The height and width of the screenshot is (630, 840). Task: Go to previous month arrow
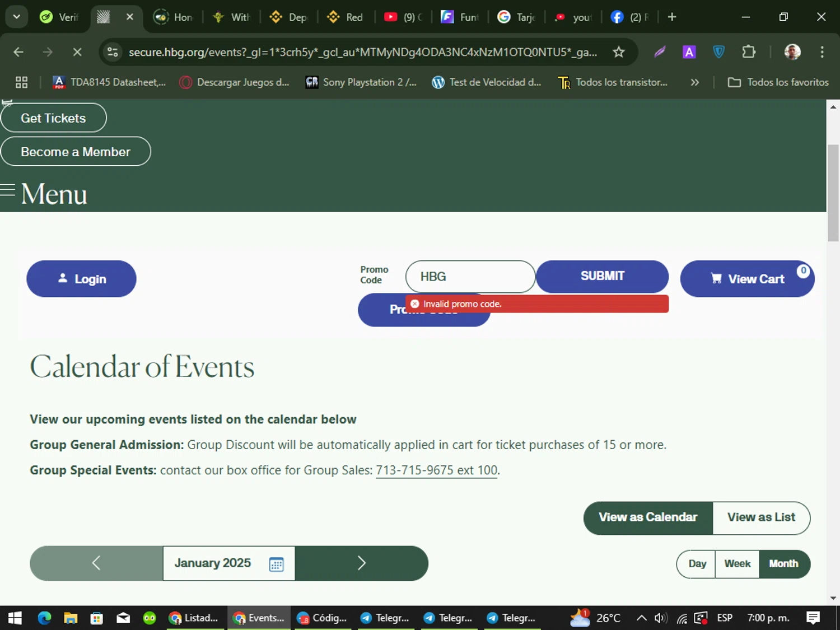[x=96, y=563]
